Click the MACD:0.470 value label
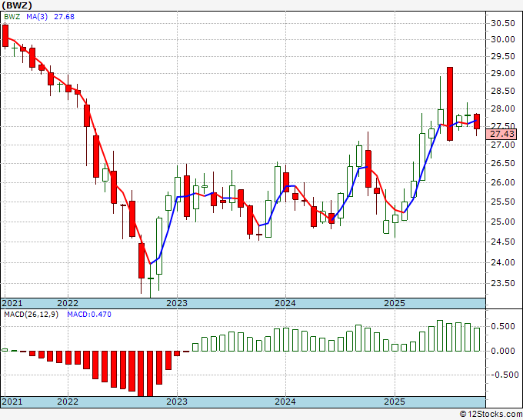 (x=89, y=315)
